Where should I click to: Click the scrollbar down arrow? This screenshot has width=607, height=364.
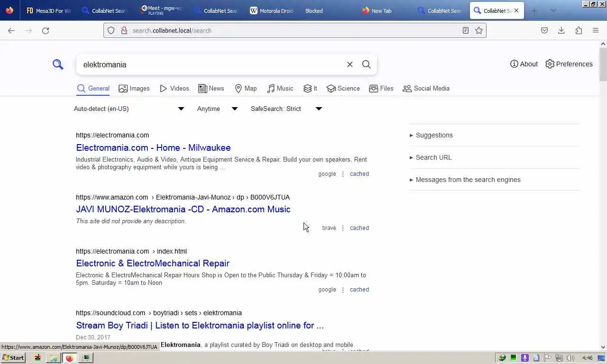(603, 347)
